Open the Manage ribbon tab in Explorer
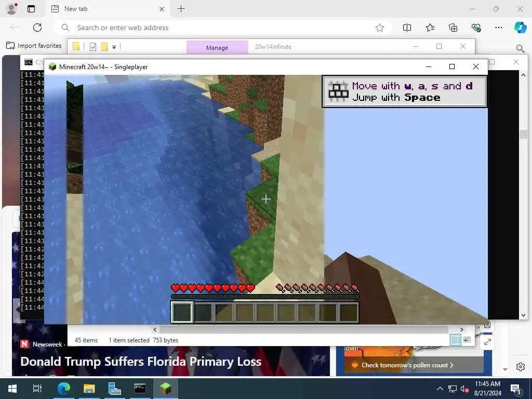Image resolution: width=532 pixels, height=399 pixels. coord(217,47)
